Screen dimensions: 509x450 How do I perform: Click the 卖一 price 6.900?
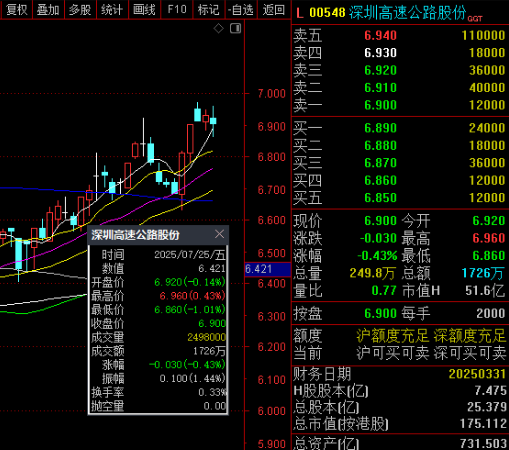[380, 105]
